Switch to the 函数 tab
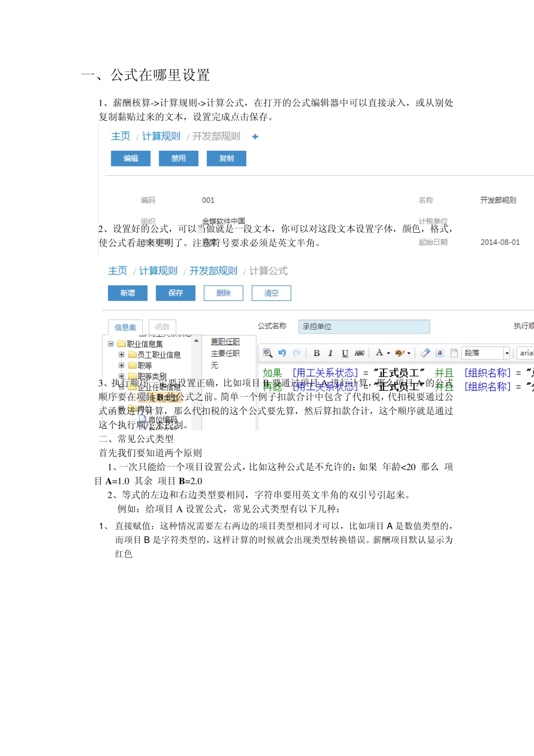 pyautogui.click(x=162, y=327)
